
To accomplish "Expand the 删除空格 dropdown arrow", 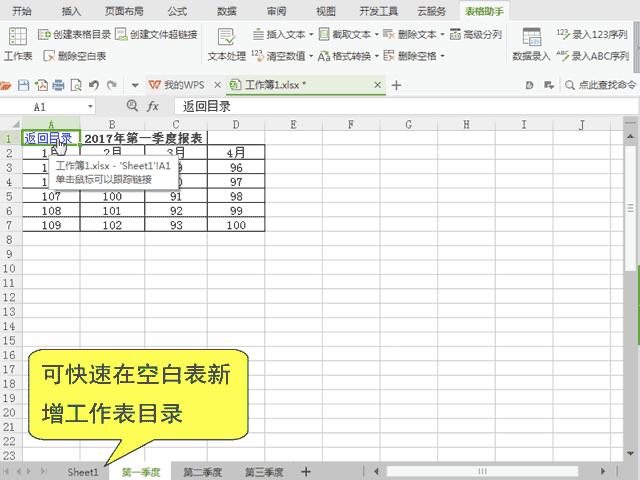I will pyautogui.click(x=442, y=56).
